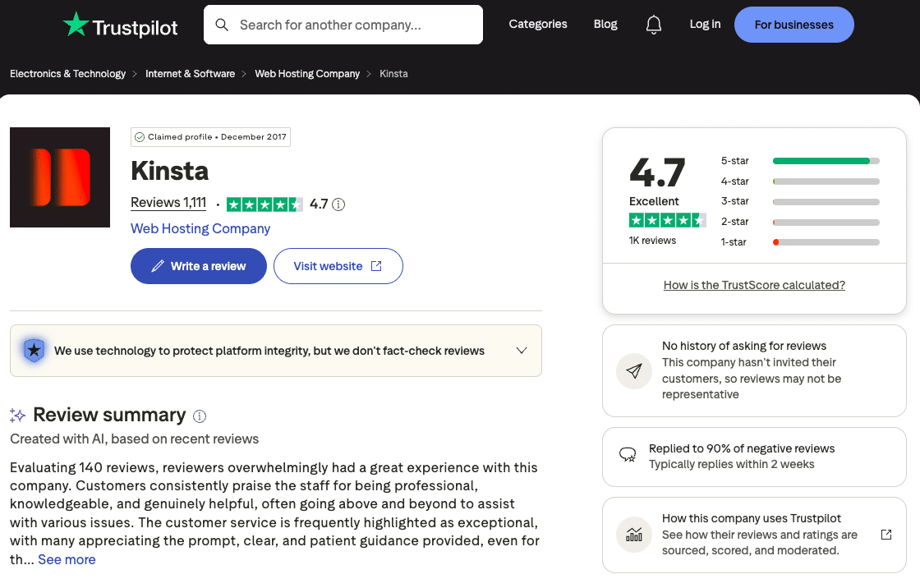Click the Visit website button
The height and width of the screenshot is (588, 920).
point(338,266)
